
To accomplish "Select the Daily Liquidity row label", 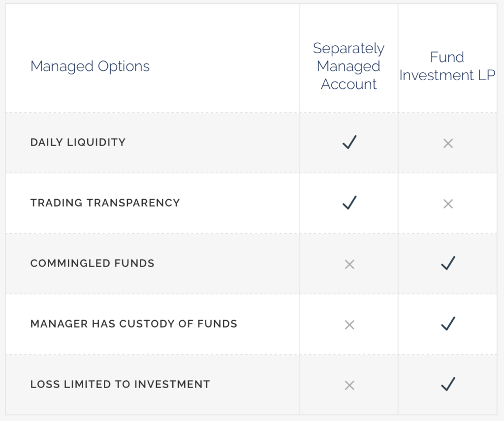I will [x=78, y=142].
